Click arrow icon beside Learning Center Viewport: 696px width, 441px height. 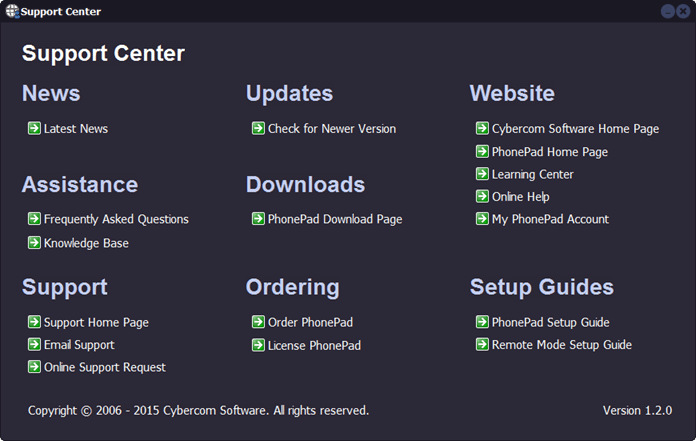point(482,173)
